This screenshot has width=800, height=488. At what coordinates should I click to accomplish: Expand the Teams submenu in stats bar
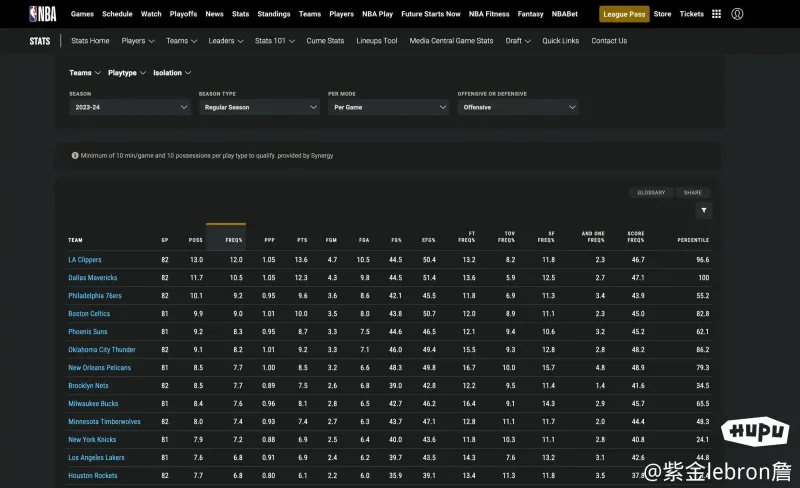(181, 41)
